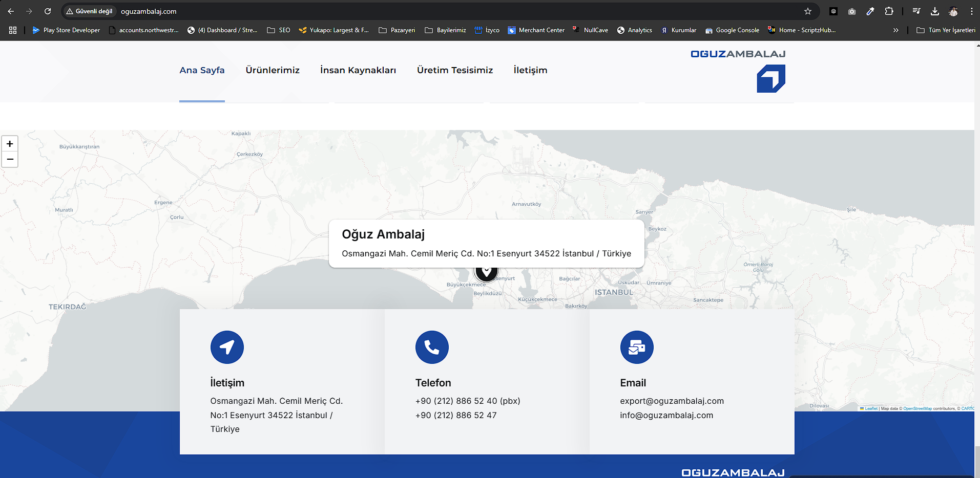Open the İnsan Kaynakları menu item
This screenshot has width=980, height=478.
358,70
